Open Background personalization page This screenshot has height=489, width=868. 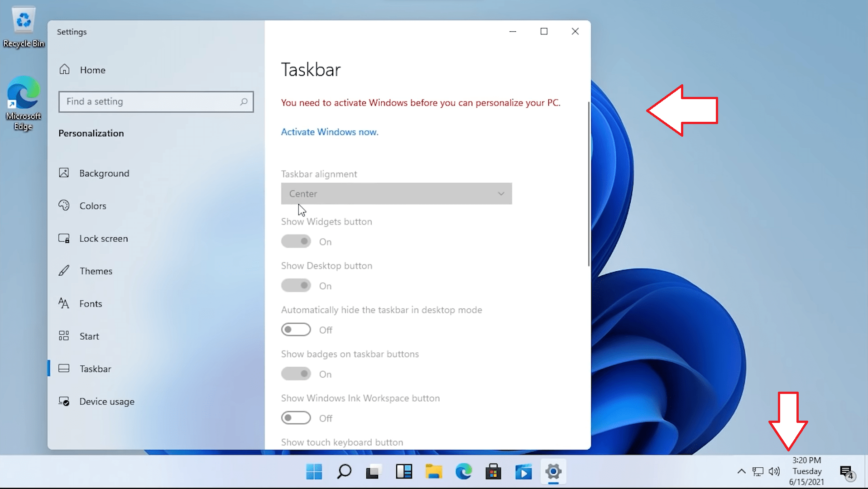104,173
